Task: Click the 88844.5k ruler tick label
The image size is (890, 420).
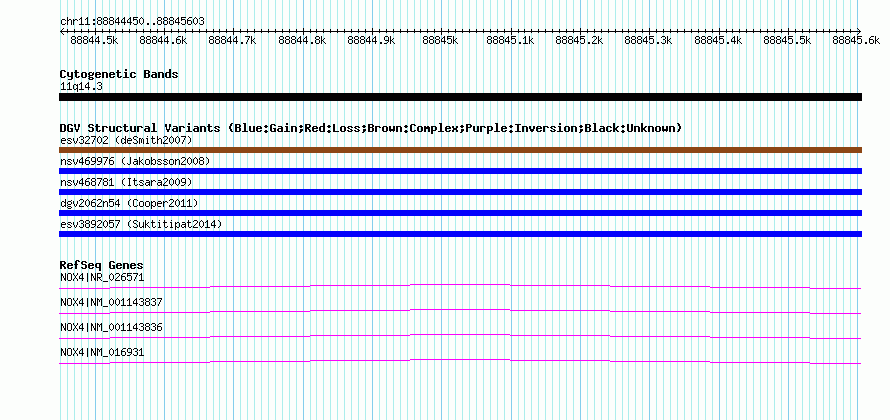Action: click(x=94, y=40)
